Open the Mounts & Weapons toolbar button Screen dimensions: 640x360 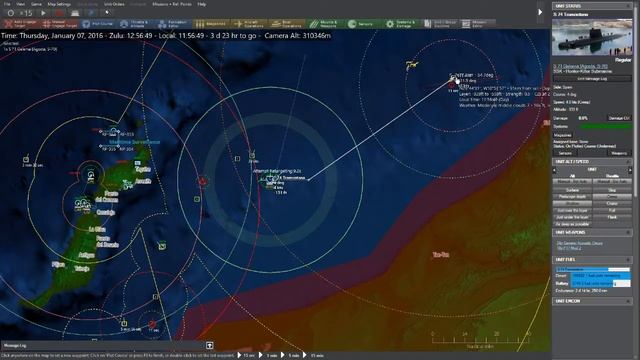(x=325, y=24)
